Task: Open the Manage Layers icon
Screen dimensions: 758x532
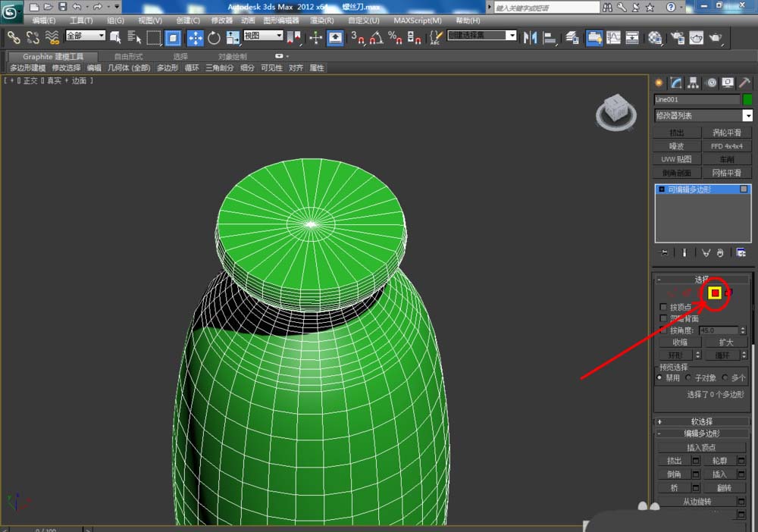Action: 572,37
